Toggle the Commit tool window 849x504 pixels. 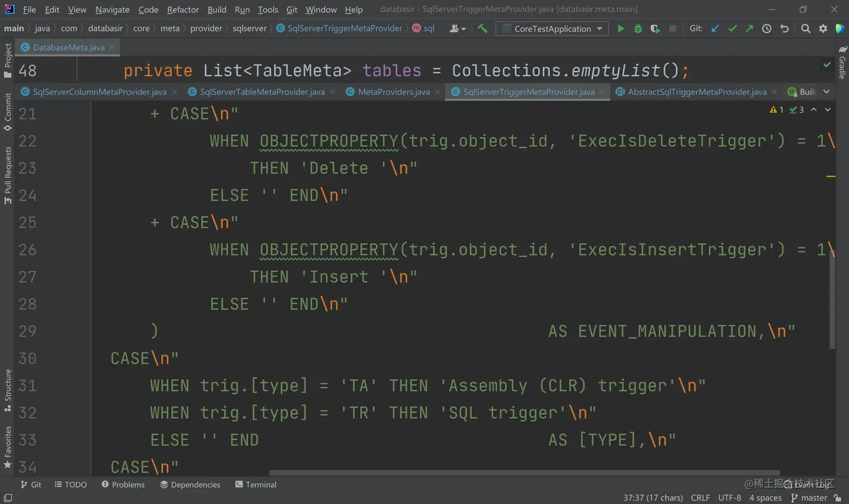(x=7, y=112)
